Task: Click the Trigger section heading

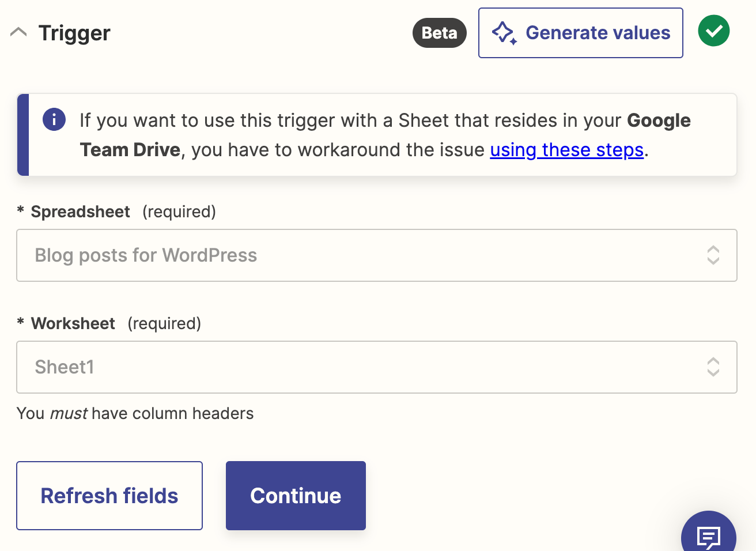Action: pos(74,33)
